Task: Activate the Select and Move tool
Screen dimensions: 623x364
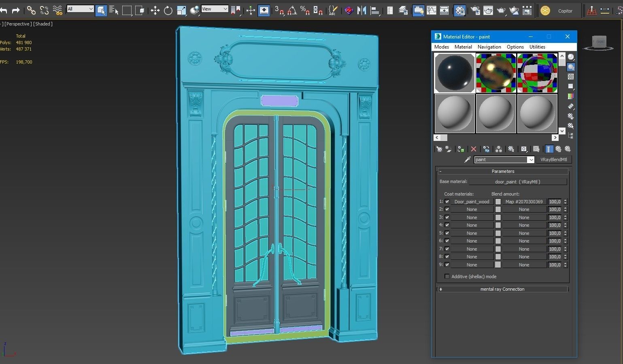Action: pyautogui.click(x=155, y=11)
